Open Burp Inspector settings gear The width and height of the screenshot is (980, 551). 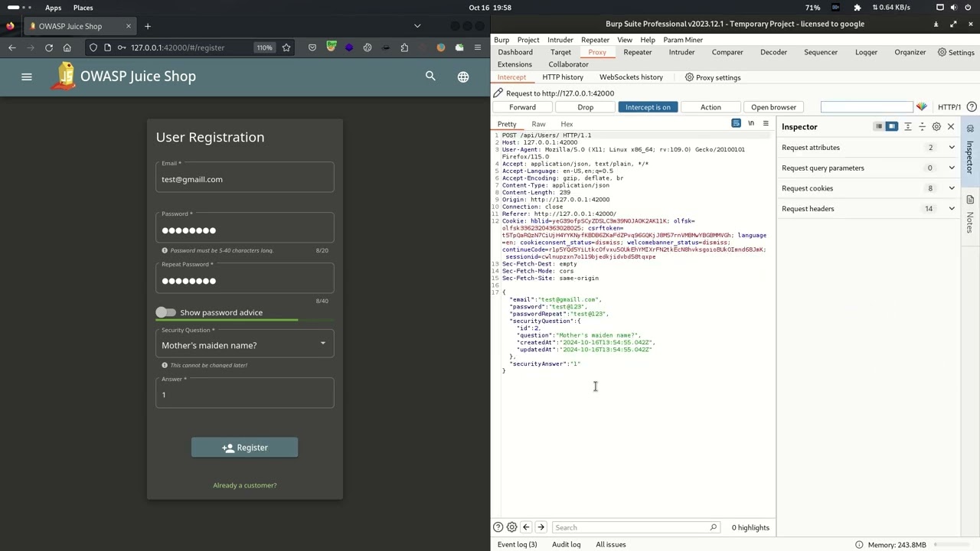[x=936, y=127]
